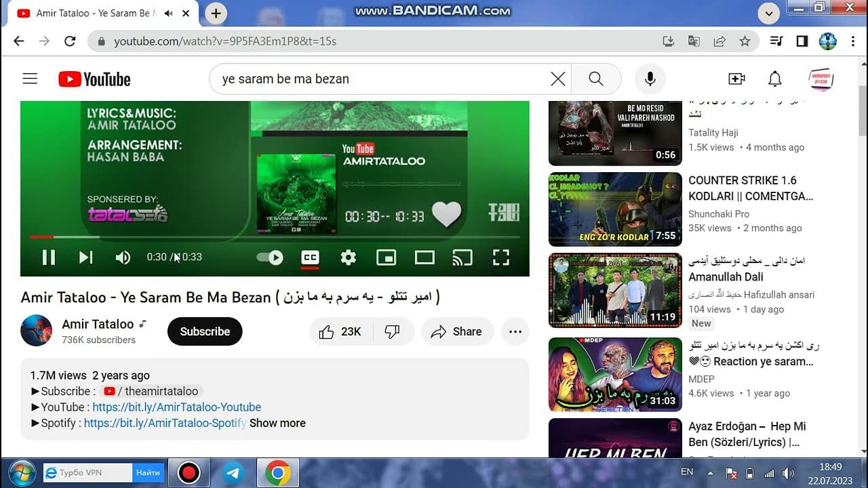Open the bit.ly AmirTataloo-Spotify link
Image resolution: width=868 pixels, height=488 pixels.
(165, 423)
